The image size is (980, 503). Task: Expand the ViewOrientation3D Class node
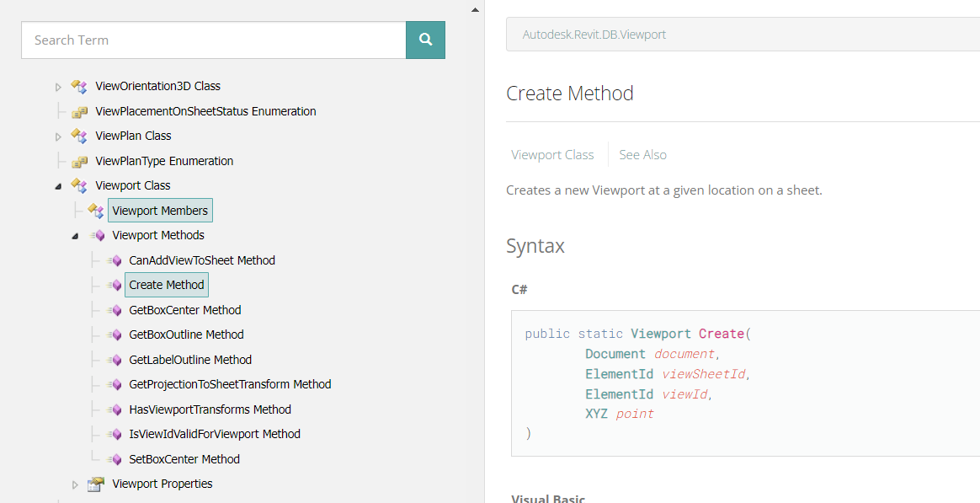pyautogui.click(x=58, y=87)
